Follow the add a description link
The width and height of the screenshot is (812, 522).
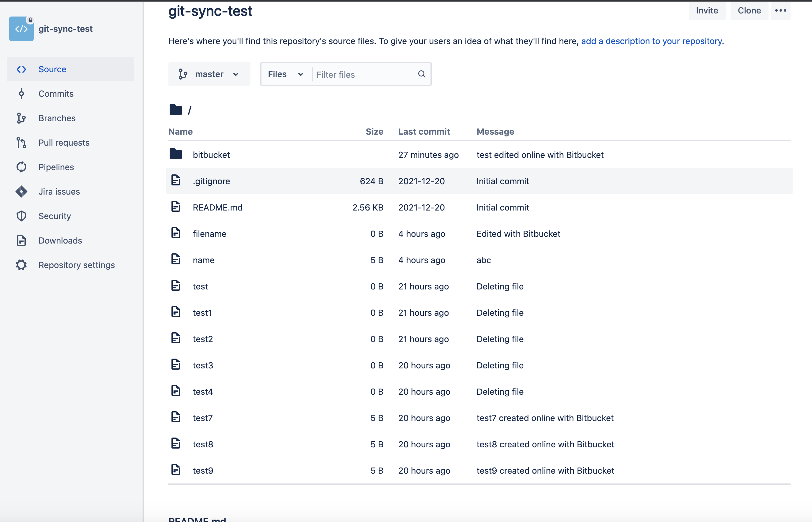click(651, 41)
